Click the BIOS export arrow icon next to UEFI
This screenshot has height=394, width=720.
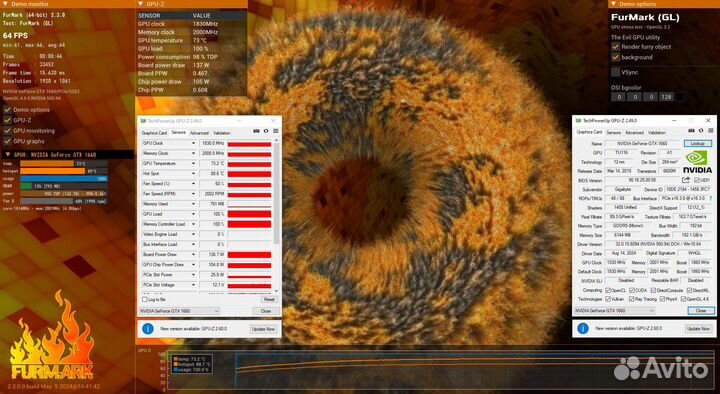(x=686, y=180)
